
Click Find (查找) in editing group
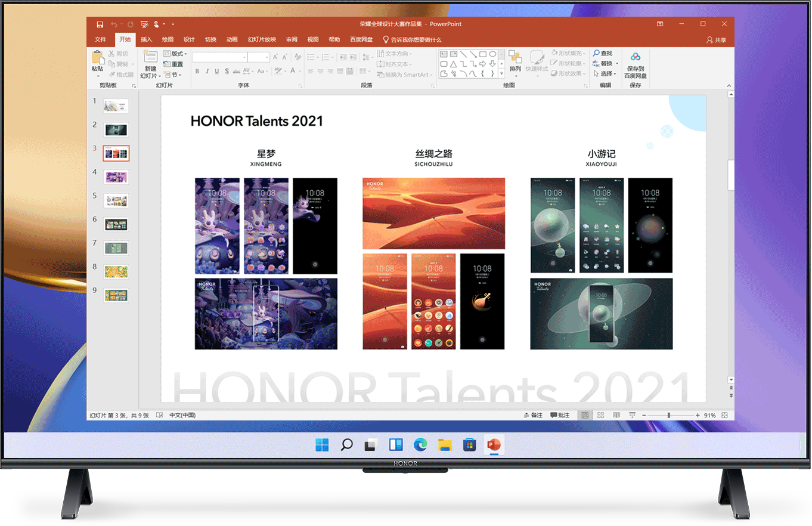[603, 53]
